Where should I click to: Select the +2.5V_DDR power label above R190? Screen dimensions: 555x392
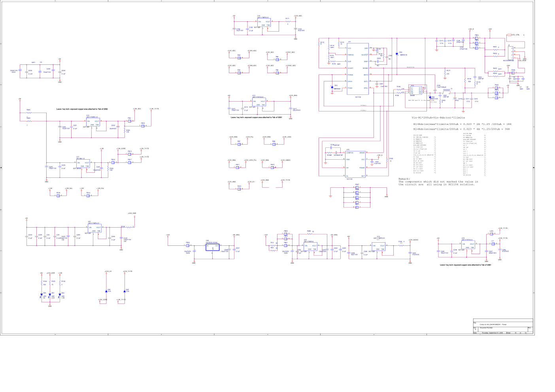click(x=132, y=213)
